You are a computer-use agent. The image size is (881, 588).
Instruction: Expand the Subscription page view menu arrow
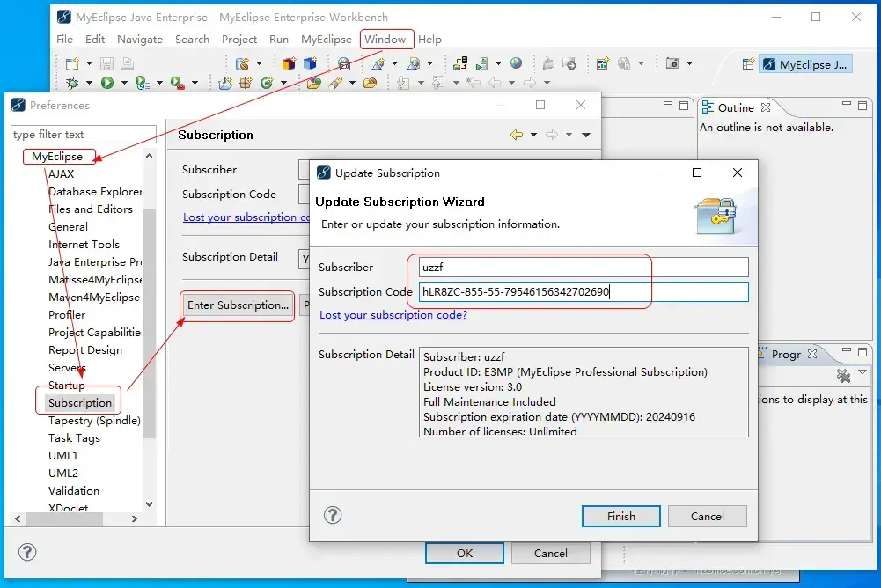pos(586,135)
